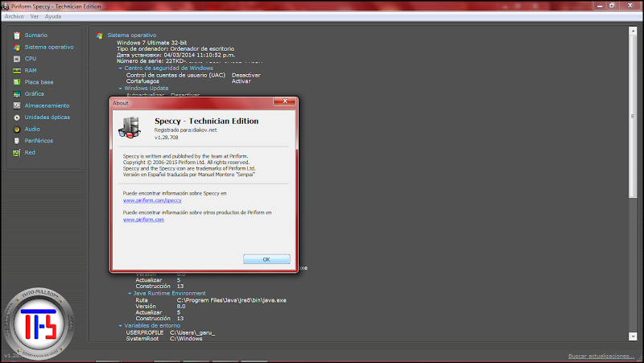
Task: Click OK in the About dialog
Action: [266, 259]
